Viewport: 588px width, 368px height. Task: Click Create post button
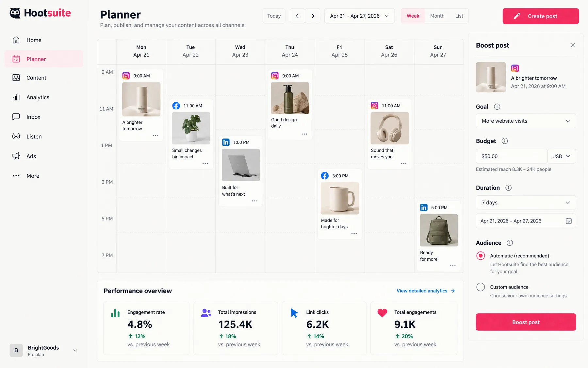click(541, 16)
